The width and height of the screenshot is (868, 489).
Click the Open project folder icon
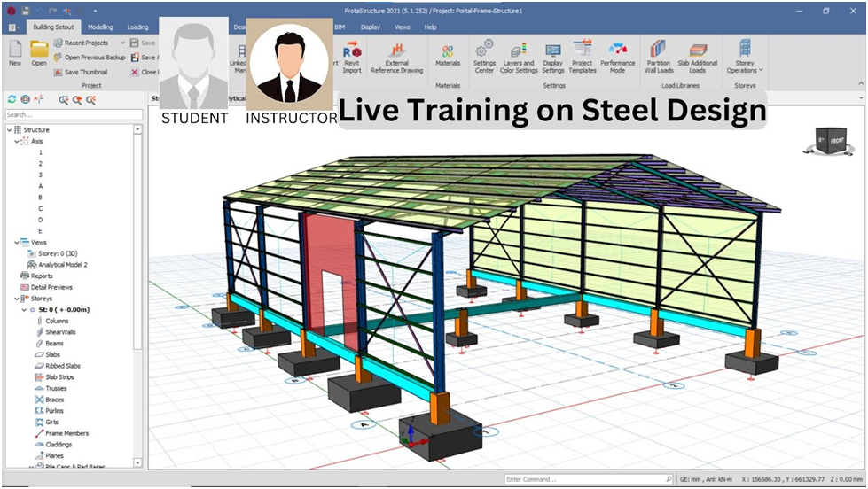pyautogui.click(x=39, y=53)
